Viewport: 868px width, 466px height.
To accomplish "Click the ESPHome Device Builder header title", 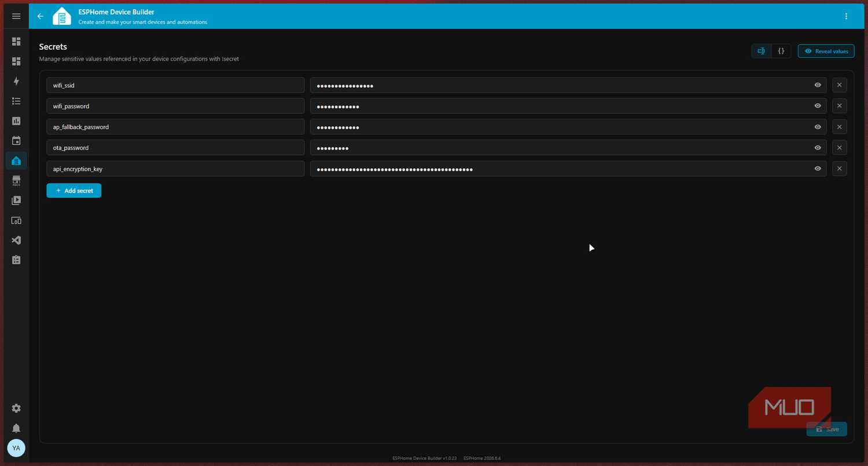I will click(x=116, y=12).
